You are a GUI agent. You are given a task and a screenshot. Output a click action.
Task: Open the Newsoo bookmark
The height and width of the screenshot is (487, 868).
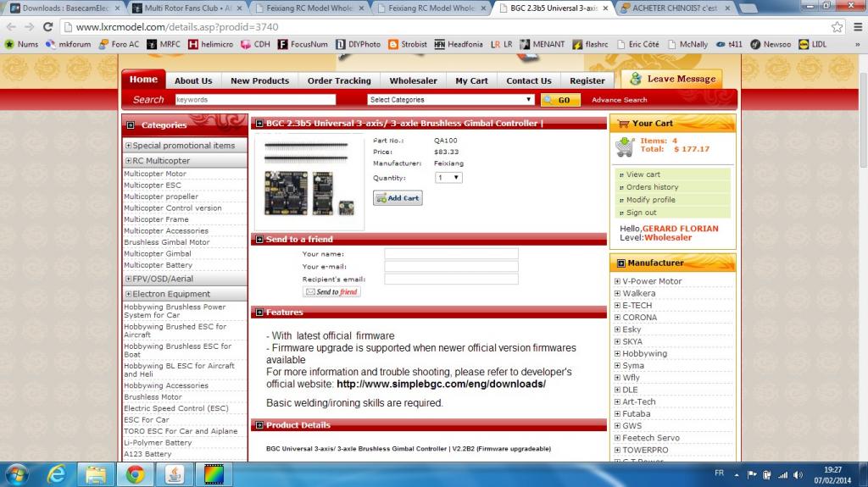771,44
